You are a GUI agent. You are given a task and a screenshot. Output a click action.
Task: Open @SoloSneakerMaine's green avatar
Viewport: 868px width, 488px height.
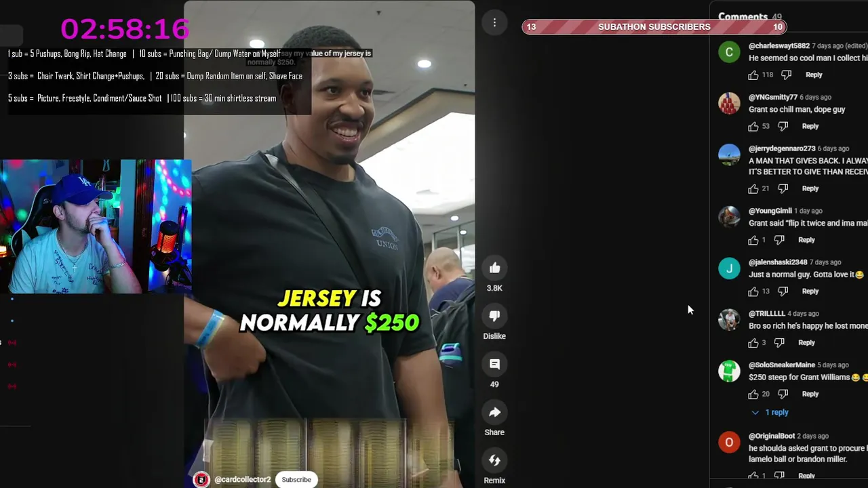coord(729,371)
